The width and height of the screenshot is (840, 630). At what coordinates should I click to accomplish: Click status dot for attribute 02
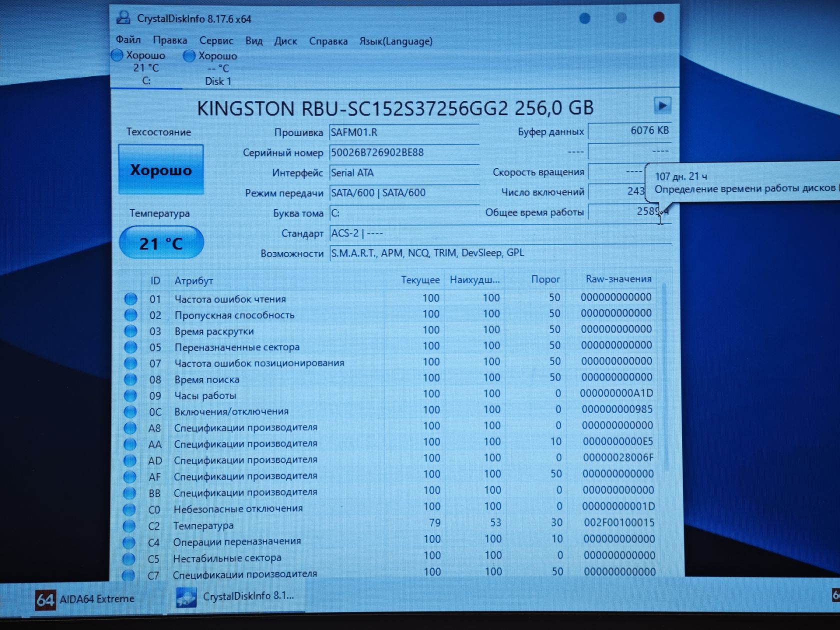pyautogui.click(x=130, y=315)
